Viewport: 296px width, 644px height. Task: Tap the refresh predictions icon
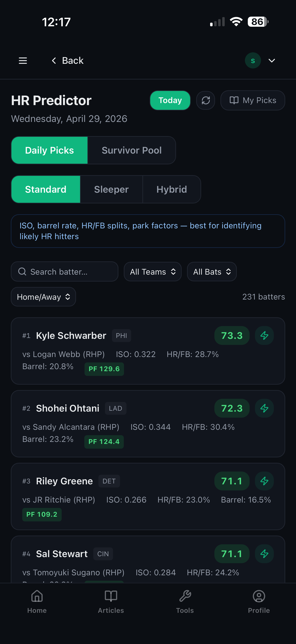tap(206, 101)
